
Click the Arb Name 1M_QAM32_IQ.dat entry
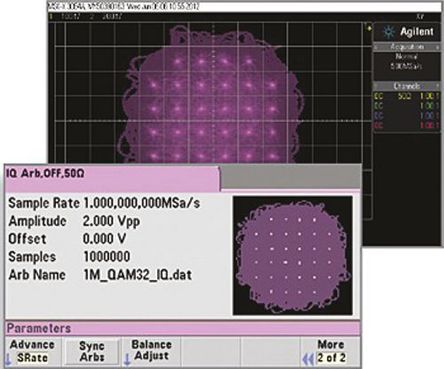[x=137, y=275]
